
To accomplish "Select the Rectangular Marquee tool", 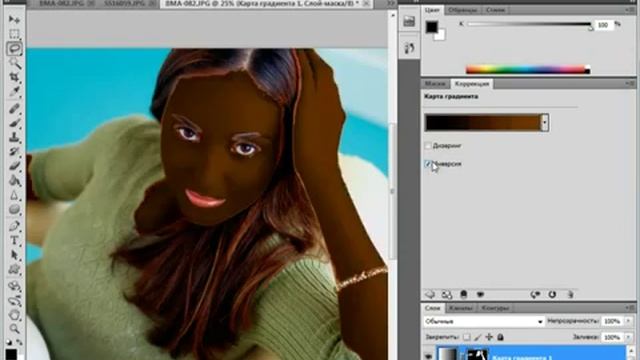I will pos(14,34).
